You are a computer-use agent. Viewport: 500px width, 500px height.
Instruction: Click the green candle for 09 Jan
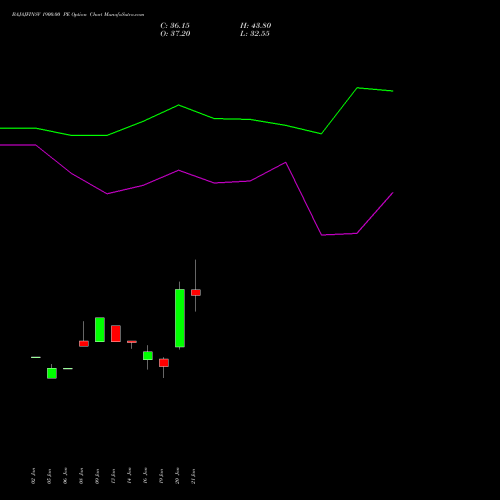(x=100, y=330)
